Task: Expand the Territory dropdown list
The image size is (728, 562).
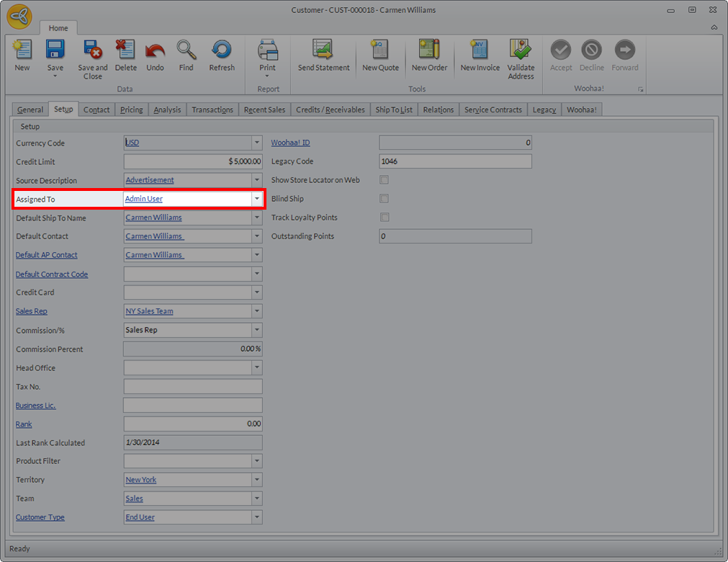Action: (x=256, y=480)
